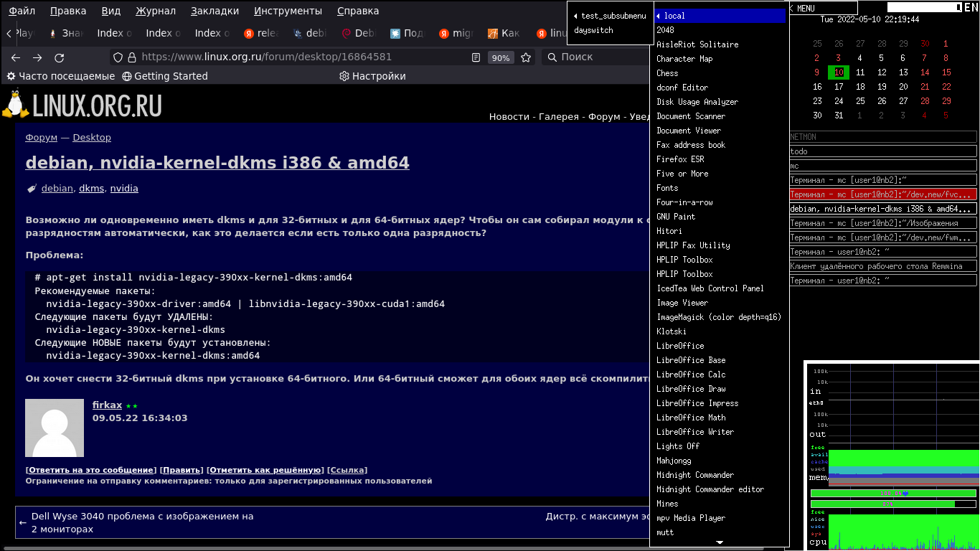Open the Закладки menu
This screenshot has width=980, height=551.
coord(215,11)
